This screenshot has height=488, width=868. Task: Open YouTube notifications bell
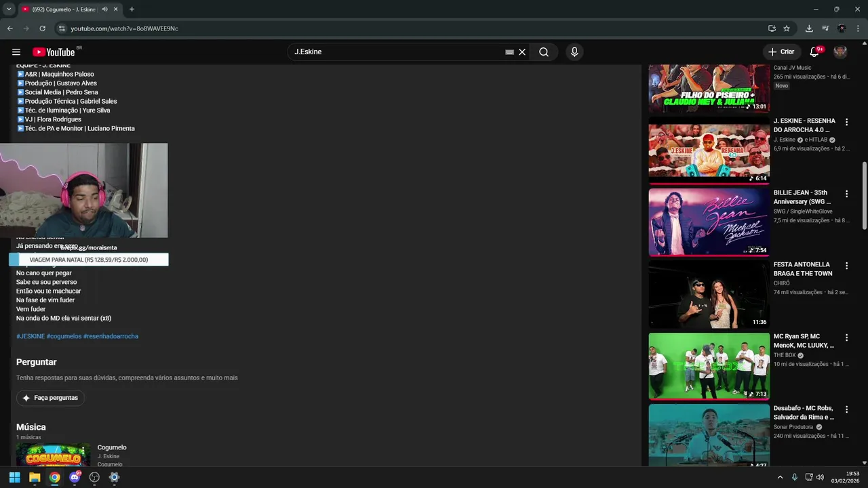click(814, 52)
